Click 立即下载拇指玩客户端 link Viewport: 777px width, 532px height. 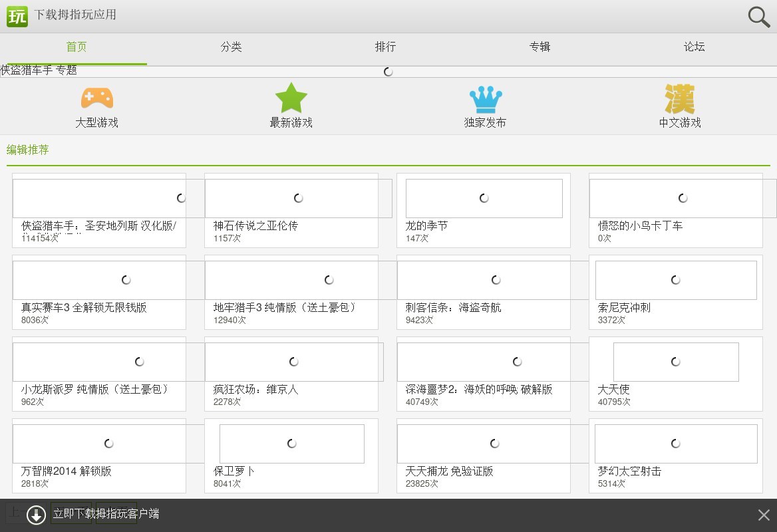click(106, 514)
